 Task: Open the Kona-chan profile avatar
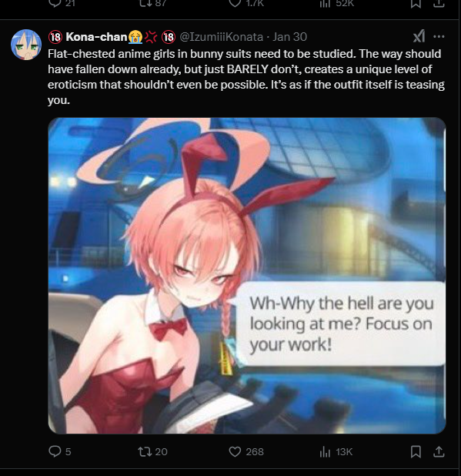[x=26, y=45]
